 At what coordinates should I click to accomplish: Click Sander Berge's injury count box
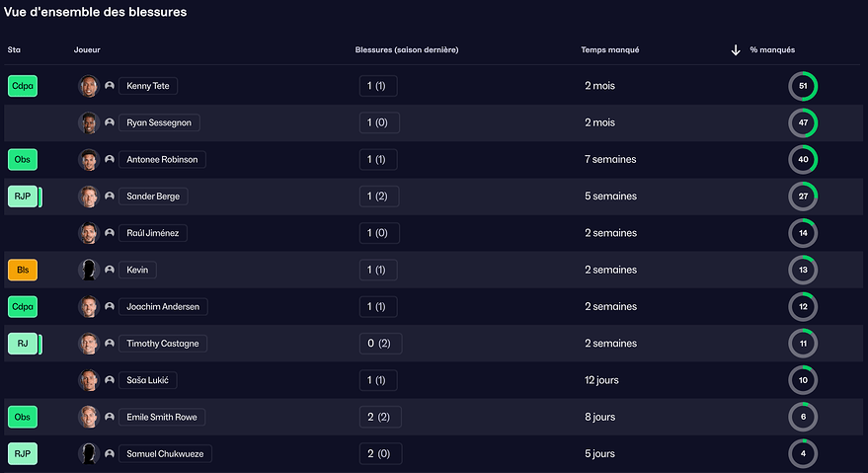point(378,197)
